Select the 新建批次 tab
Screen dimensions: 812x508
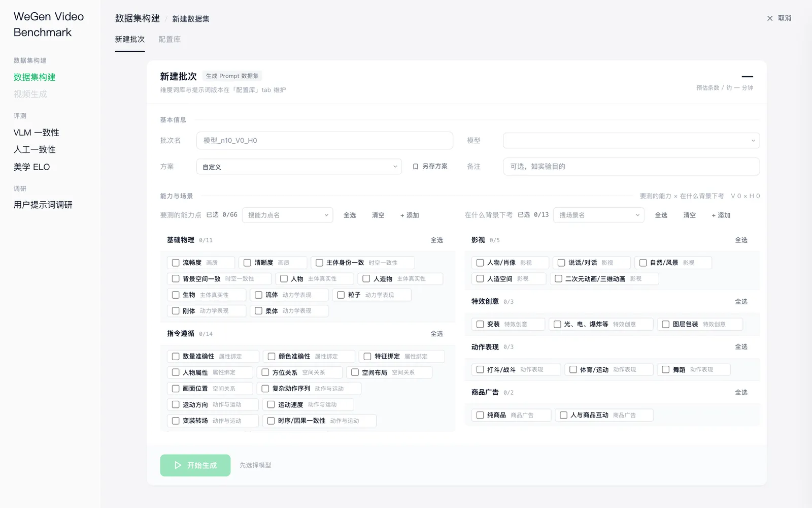click(x=130, y=39)
